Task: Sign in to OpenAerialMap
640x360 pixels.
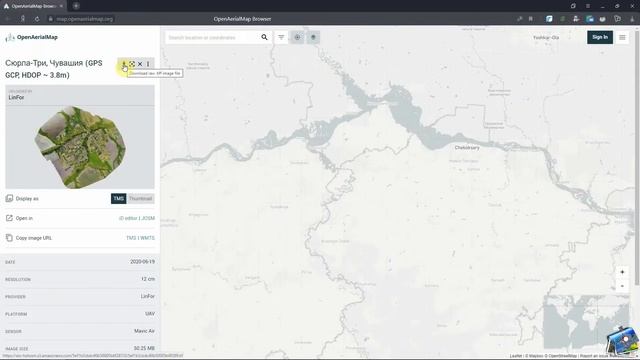Action: pos(600,37)
